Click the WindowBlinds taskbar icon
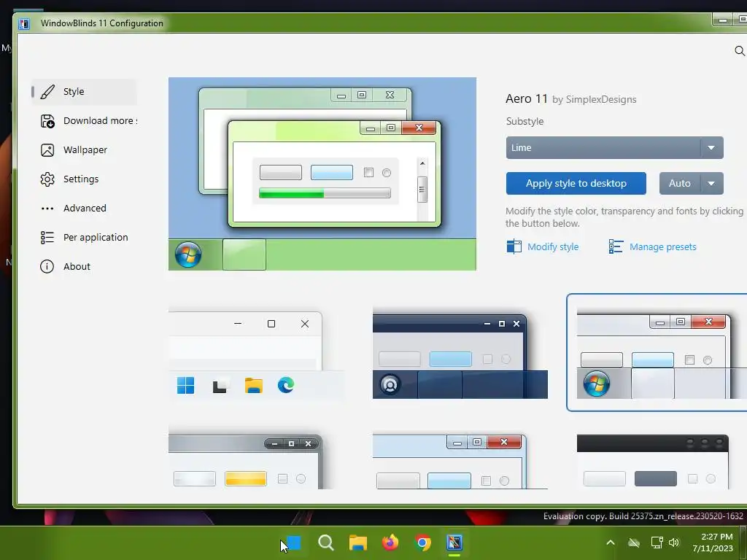Viewport: 747px width, 560px height. point(454,542)
